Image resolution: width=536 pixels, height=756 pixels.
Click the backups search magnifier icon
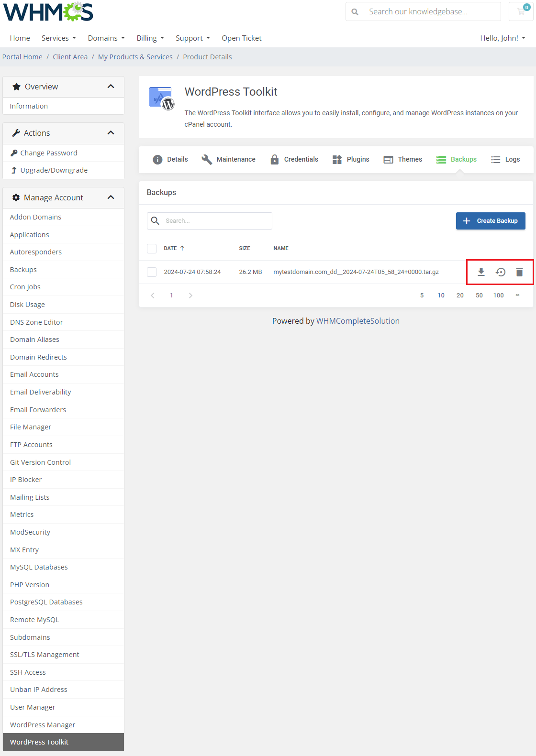pyautogui.click(x=156, y=220)
